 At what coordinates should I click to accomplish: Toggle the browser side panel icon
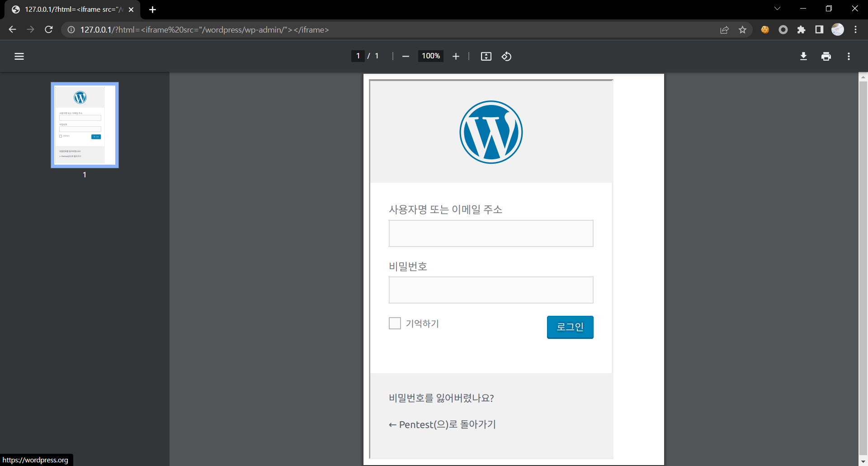(819, 30)
